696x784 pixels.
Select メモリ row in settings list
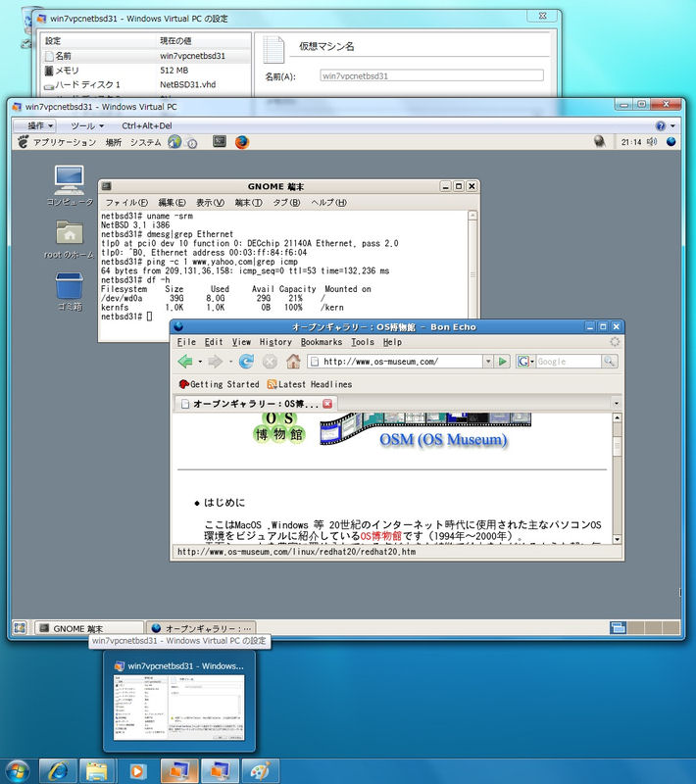pyautogui.click(x=145, y=70)
